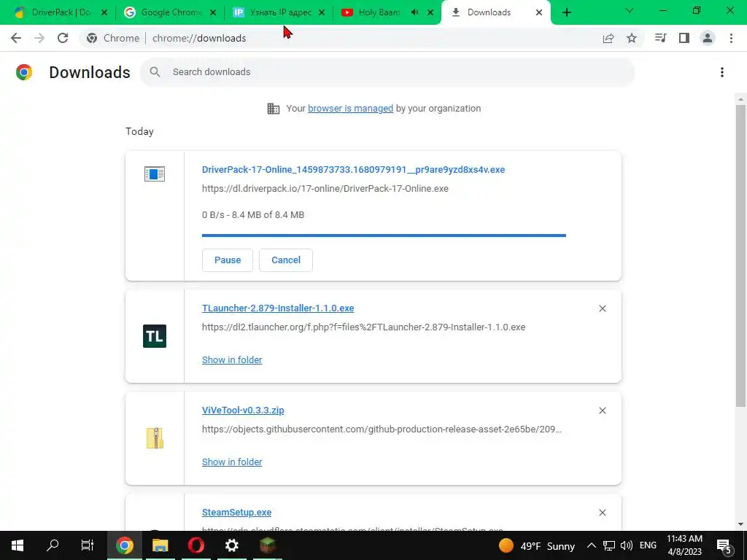Open Windows taskbar search

tap(53, 545)
